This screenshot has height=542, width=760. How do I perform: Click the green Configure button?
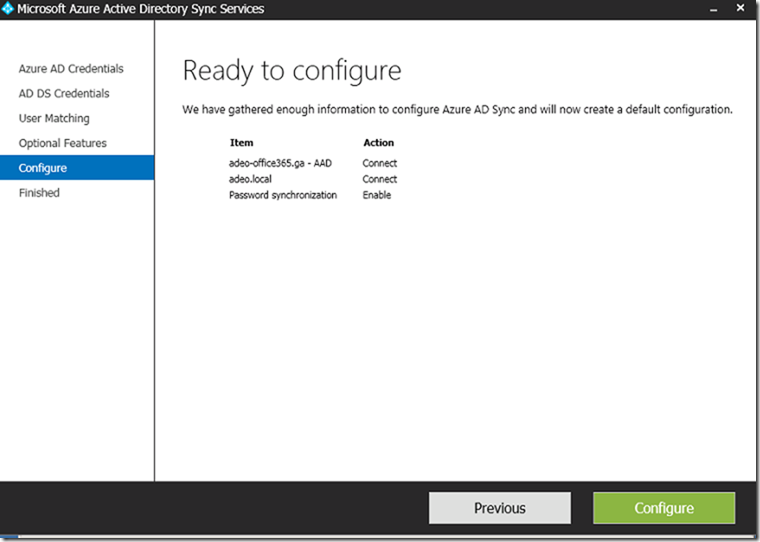tap(664, 508)
